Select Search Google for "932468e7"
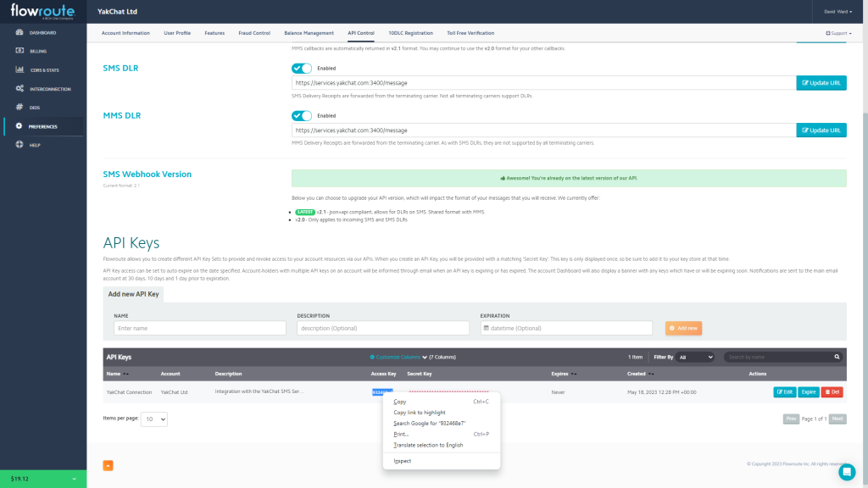The width and height of the screenshot is (868, 488). pyautogui.click(x=441, y=424)
